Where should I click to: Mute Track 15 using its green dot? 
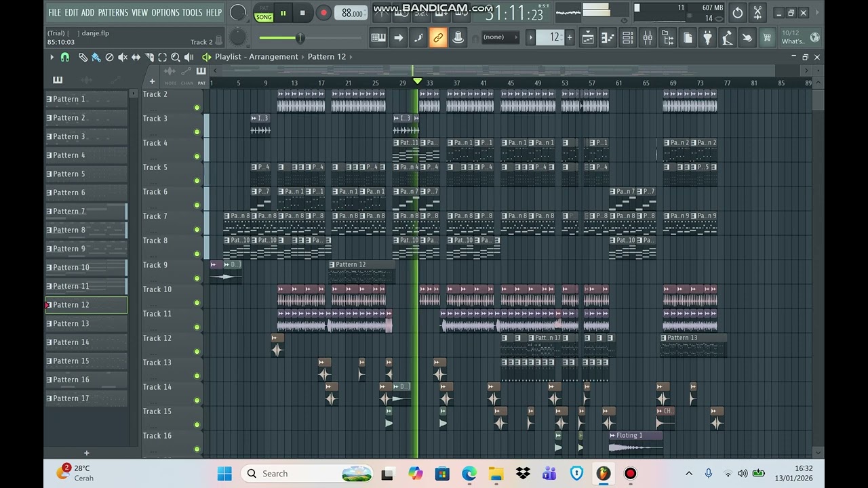(197, 425)
